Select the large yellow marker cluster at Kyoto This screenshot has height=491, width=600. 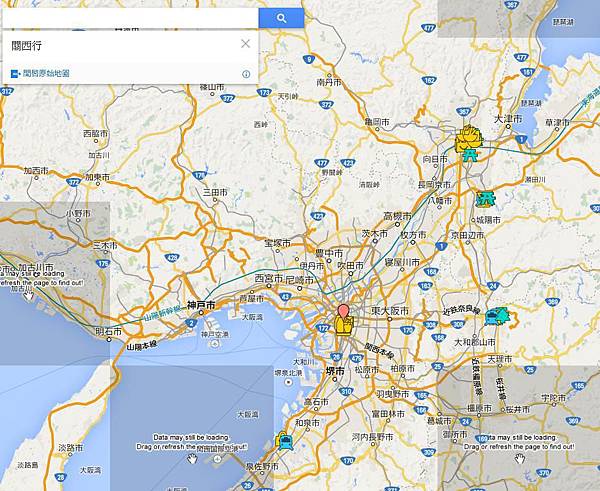coord(469,138)
